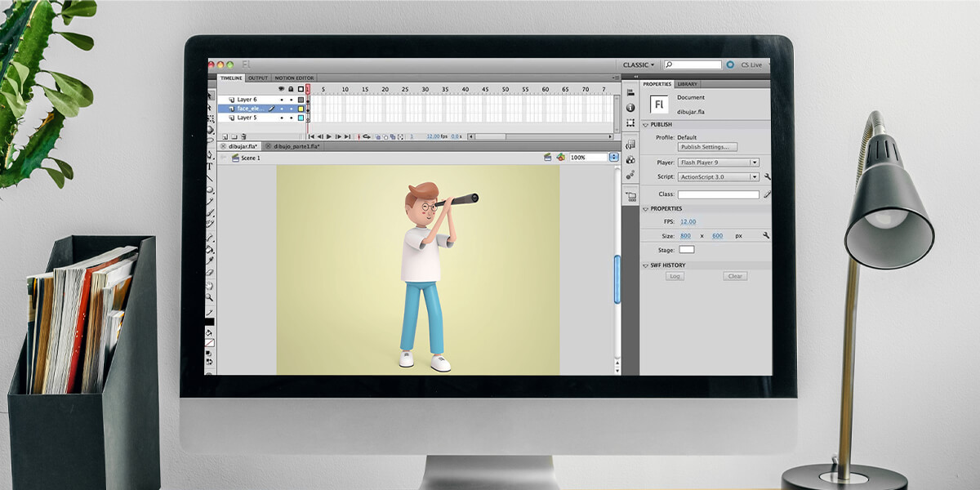Viewport: 980px width, 490px height.
Task: Select the Bone tool
Action: pyautogui.click(x=210, y=237)
